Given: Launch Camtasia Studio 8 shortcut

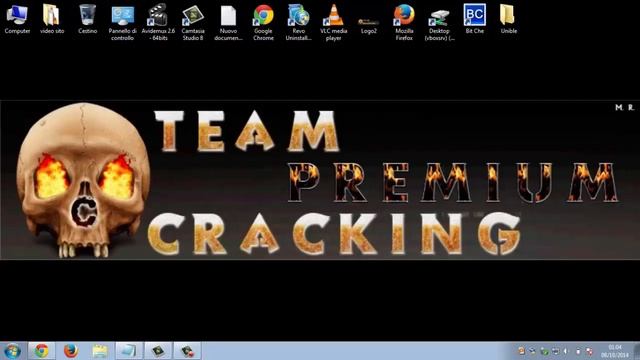Looking at the screenshot, I should [193, 22].
